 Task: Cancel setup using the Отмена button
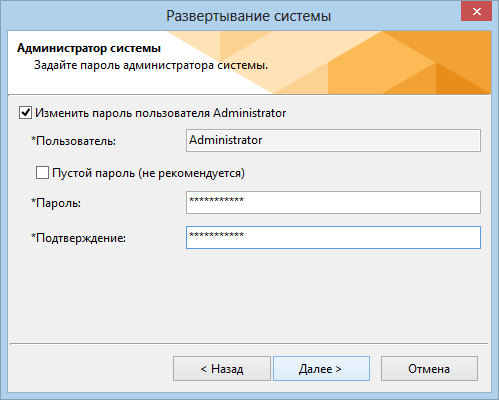tap(429, 369)
